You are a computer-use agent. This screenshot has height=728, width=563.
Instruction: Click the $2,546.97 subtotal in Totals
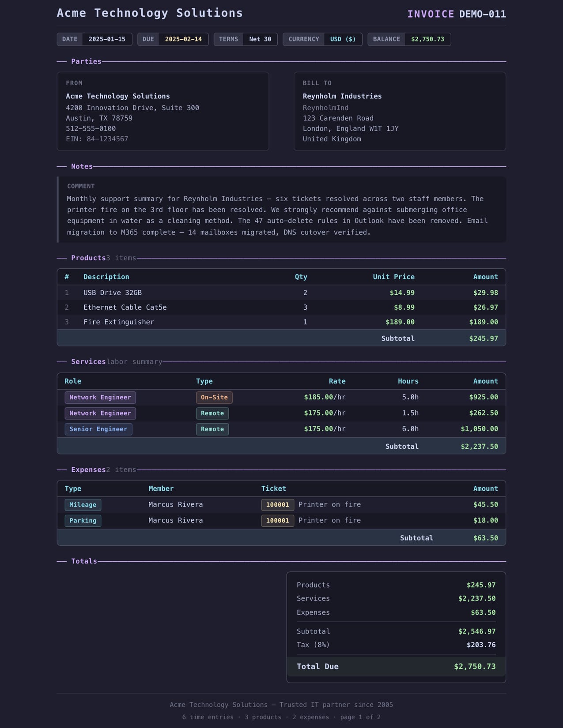pos(477,631)
